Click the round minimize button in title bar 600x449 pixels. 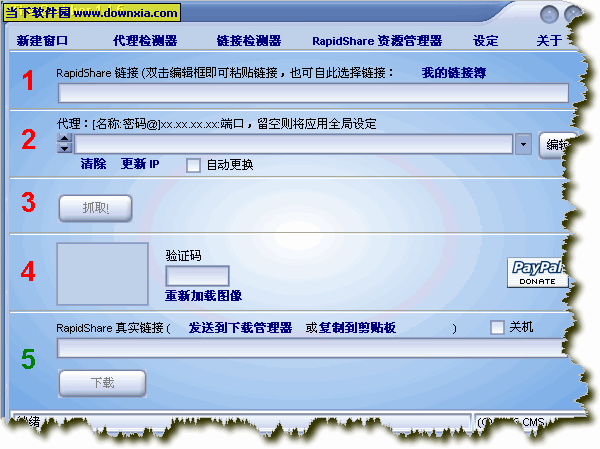[549, 15]
